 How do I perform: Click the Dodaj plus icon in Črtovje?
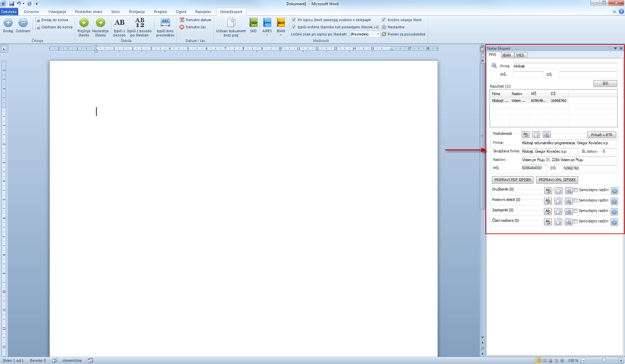click(x=8, y=22)
